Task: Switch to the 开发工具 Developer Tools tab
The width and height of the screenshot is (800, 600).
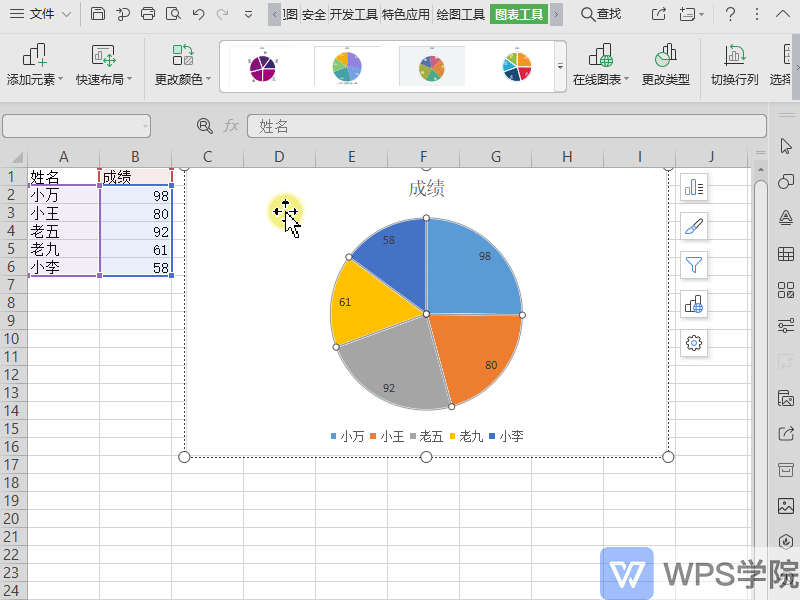Action: coord(353,14)
